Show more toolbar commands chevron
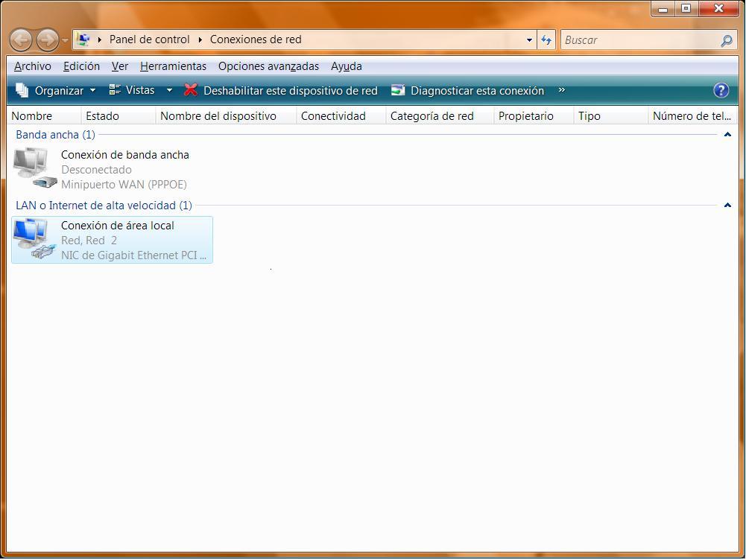This screenshot has width=746, height=560. (x=561, y=90)
